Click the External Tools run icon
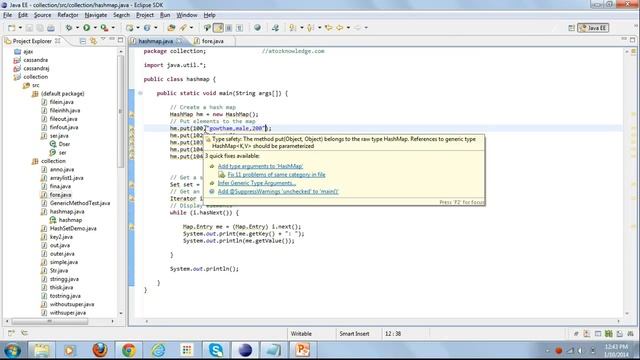This screenshot has height=360, width=640. tap(104, 28)
